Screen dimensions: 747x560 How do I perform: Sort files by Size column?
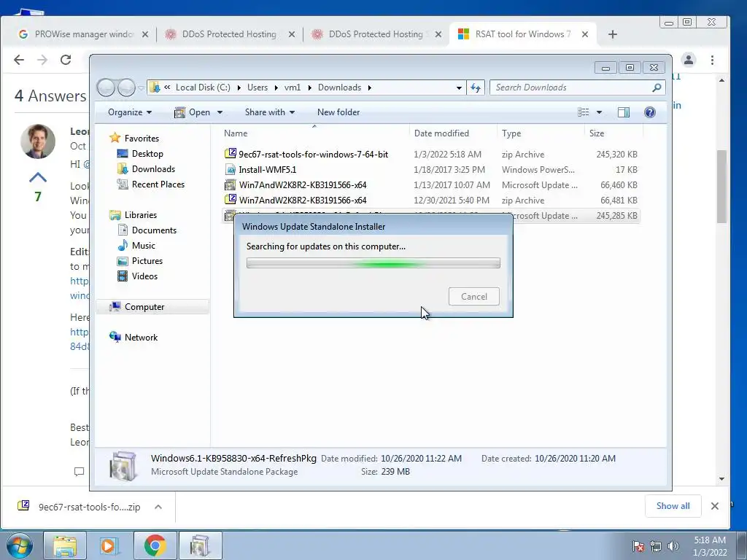point(597,133)
